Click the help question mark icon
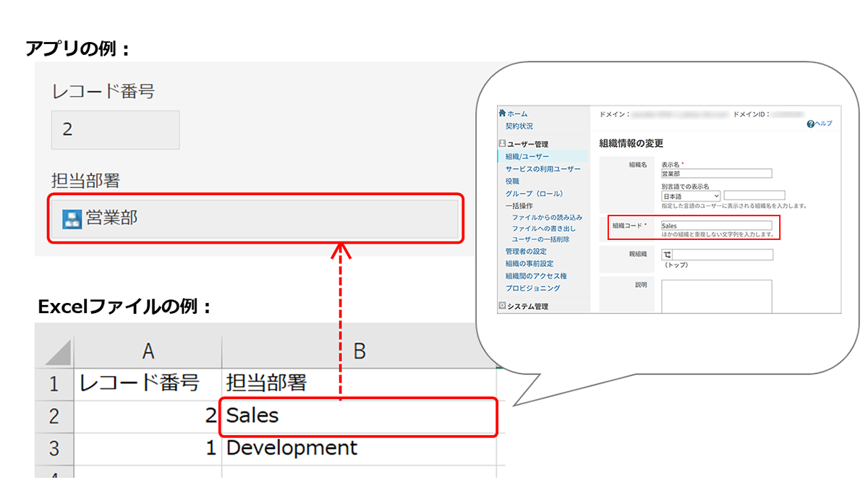 (811, 124)
